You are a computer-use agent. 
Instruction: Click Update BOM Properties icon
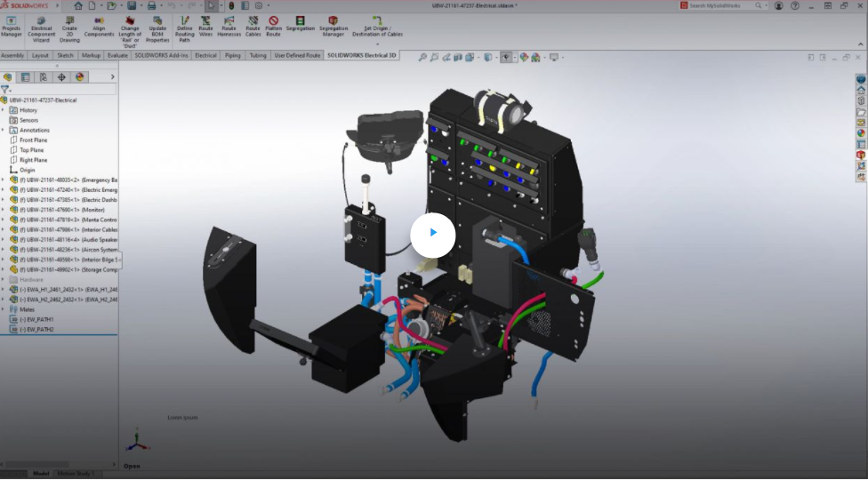(157, 27)
